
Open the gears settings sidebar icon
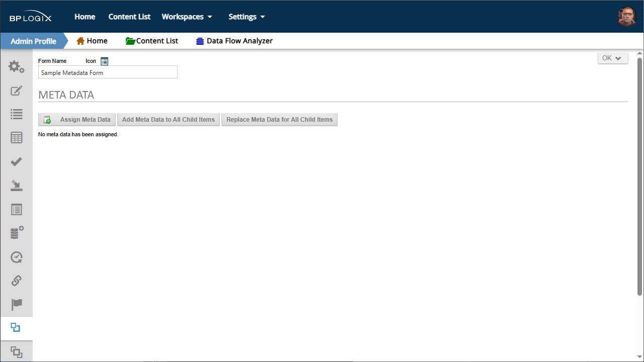pos(16,67)
